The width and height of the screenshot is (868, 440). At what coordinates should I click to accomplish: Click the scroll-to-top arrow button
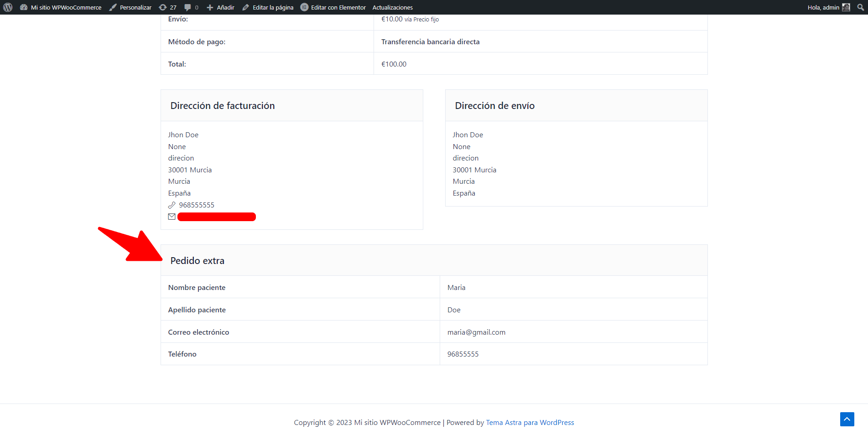tap(847, 419)
